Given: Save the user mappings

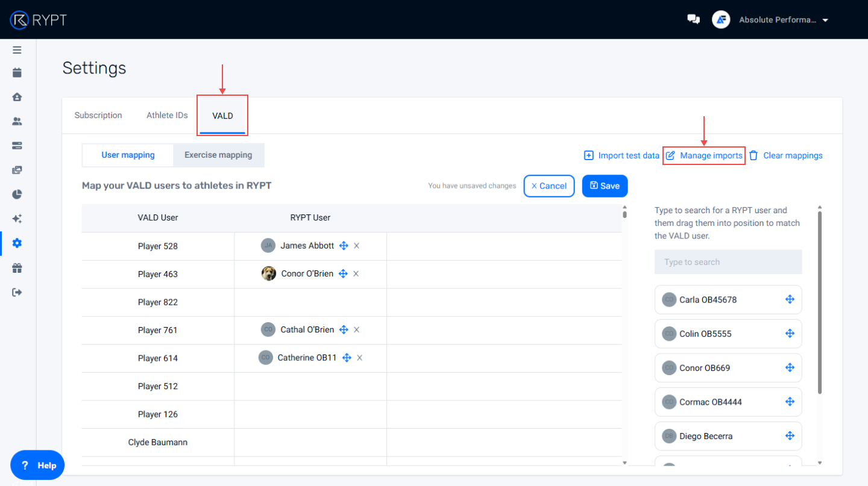Looking at the screenshot, I should tap(605, 186).
